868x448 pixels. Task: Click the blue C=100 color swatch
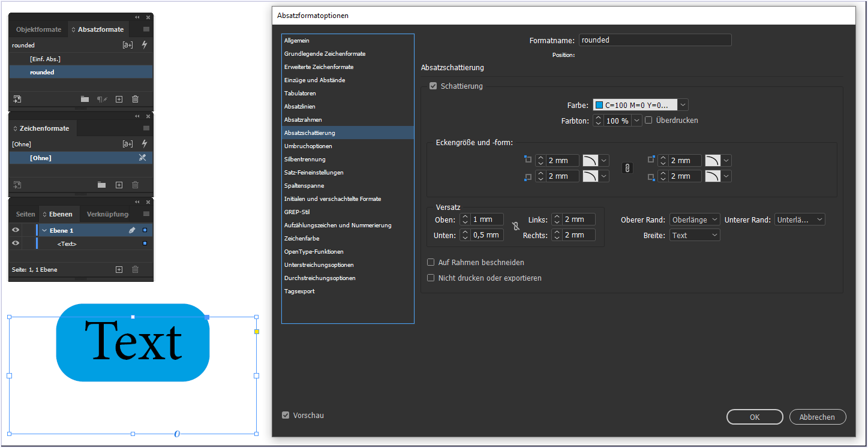click(599, 104)
